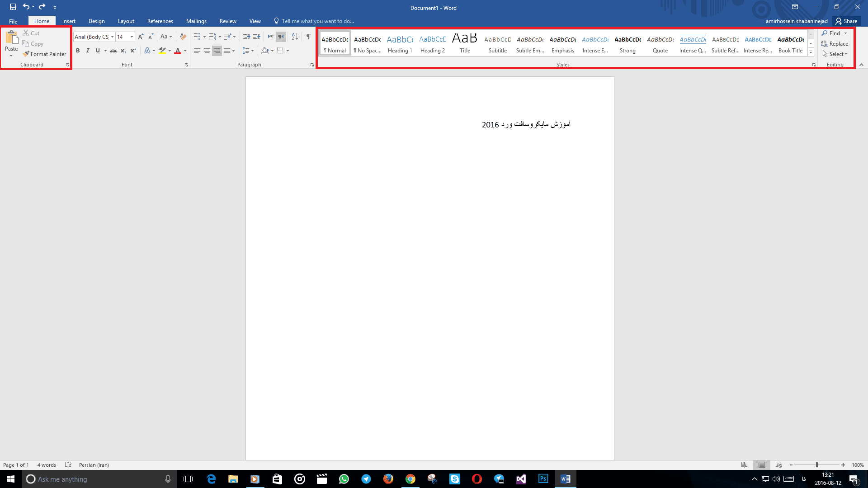Redo the last action

click(x=42, y=7)
